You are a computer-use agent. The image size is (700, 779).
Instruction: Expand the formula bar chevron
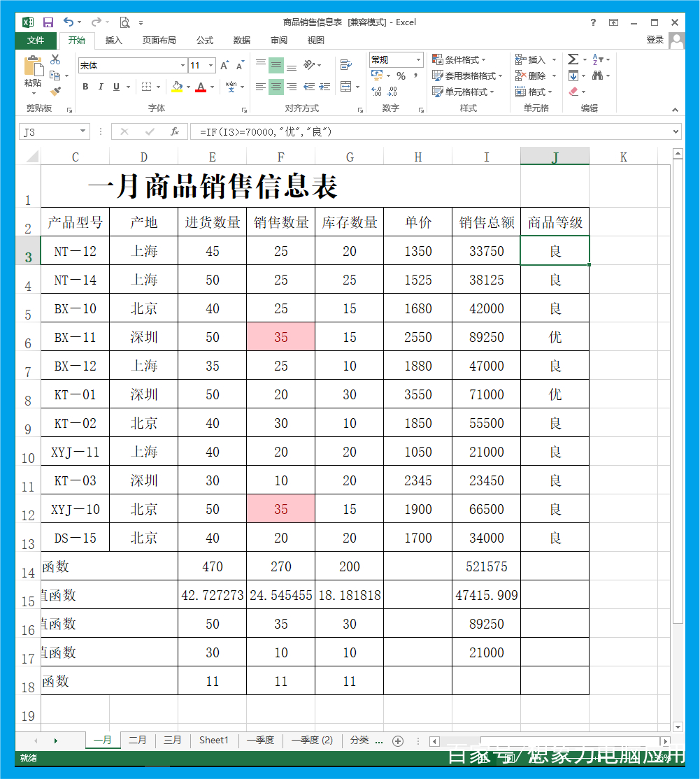[675, 131]
